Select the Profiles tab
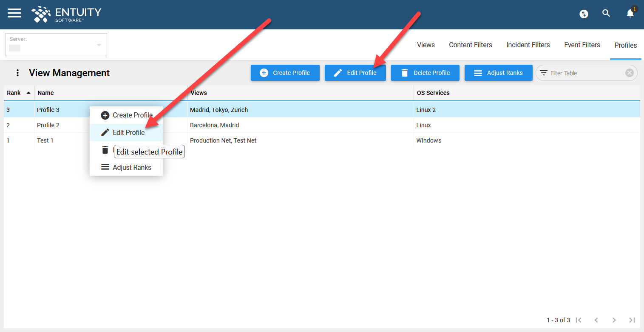 pos(626,45)
